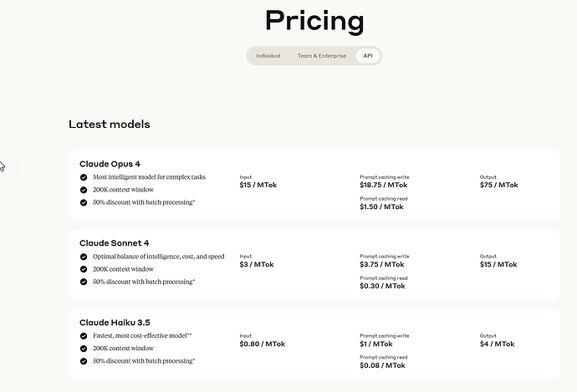Switch to the Individual pricing tab
Screen dimensions: 577x392
pos(268,56)
